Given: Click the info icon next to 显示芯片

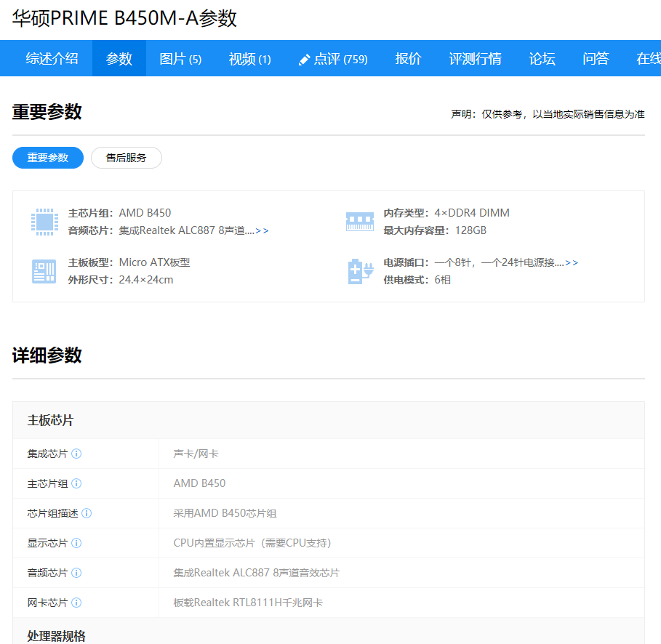Looking at the screenshot, I should pyautogui.click(x=76, y=543).
